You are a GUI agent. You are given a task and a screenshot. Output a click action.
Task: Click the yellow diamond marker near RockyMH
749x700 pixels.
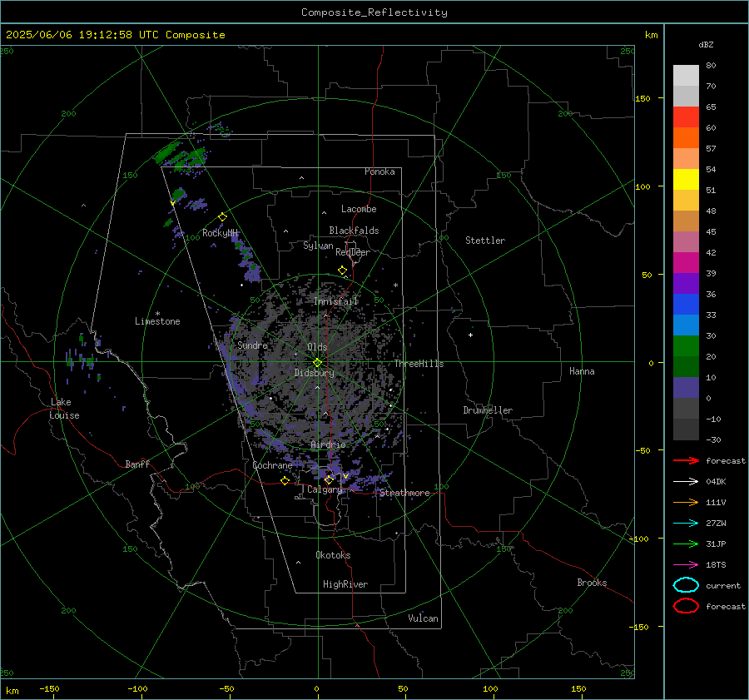pos(222,217)
